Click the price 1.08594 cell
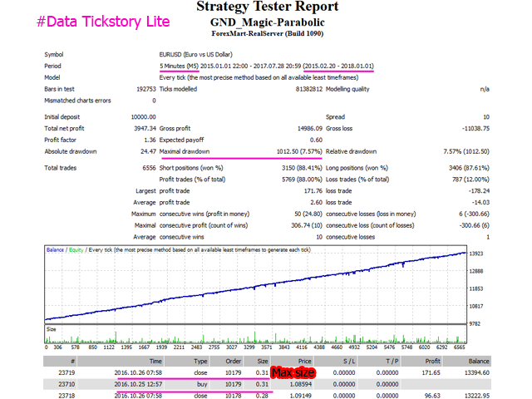Image resolution: width=532 pixels, height=399 pixels. (301, 384)
